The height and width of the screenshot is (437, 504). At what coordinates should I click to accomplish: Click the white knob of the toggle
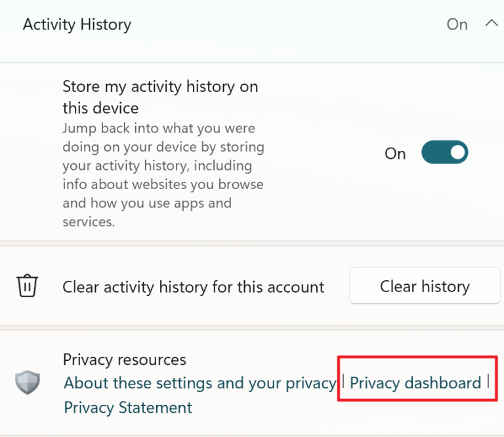[x=457, y=152]
